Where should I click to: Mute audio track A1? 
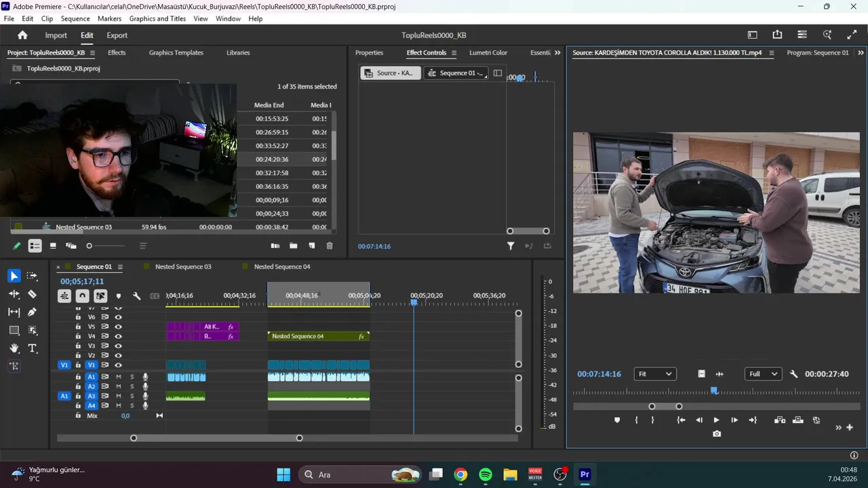pyautogui.click(x=119, y=377)
